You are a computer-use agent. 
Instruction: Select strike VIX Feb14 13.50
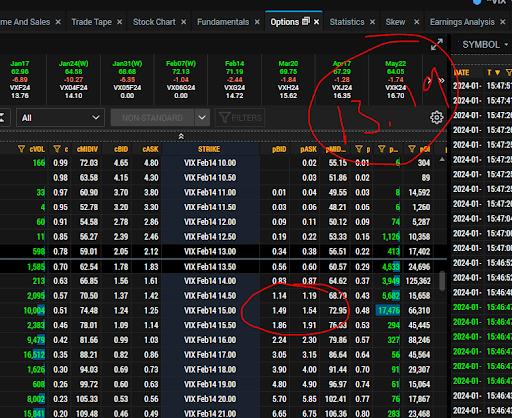[210, 267]
